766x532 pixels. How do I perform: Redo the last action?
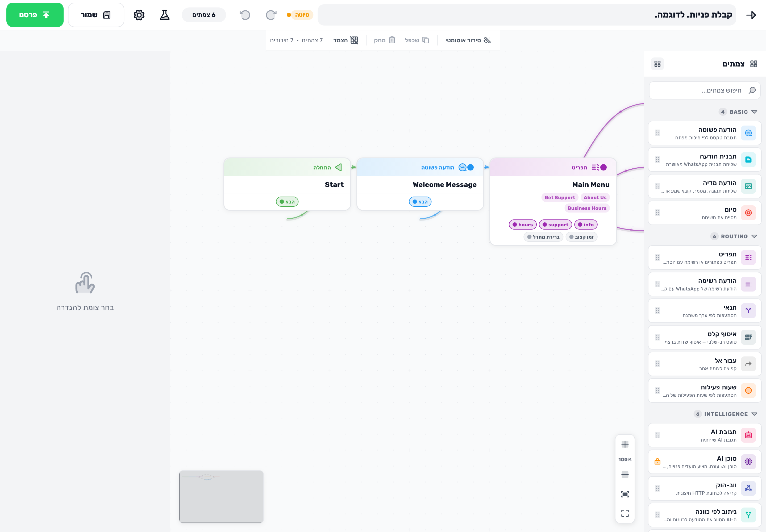coord(271,15)
